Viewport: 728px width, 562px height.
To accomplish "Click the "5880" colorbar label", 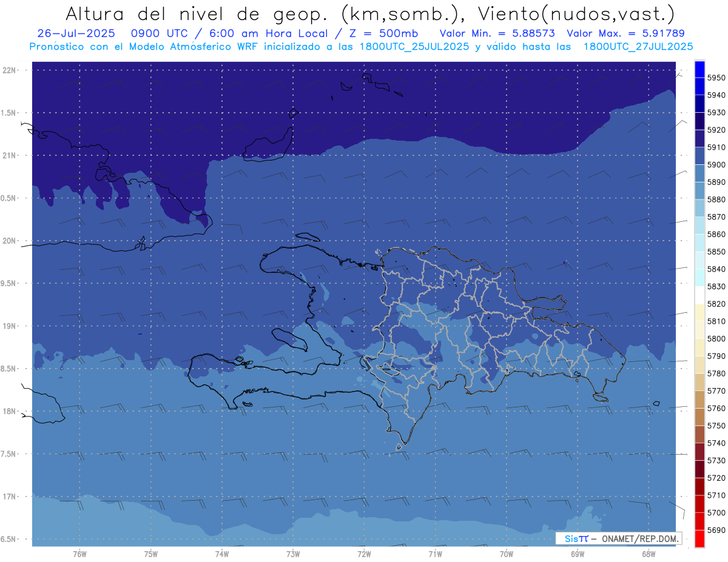I will (716, 199).
